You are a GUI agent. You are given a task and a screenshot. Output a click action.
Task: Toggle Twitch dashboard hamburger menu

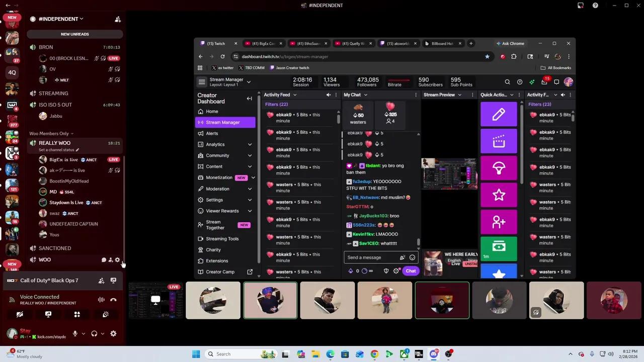[202, 82]
